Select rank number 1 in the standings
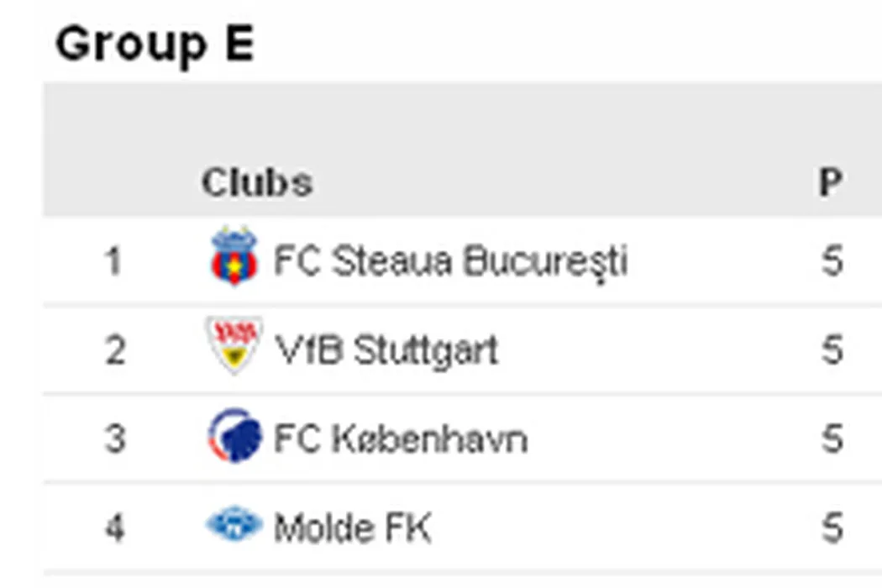This screenshot has height=588, width=882. click(114, 262)
